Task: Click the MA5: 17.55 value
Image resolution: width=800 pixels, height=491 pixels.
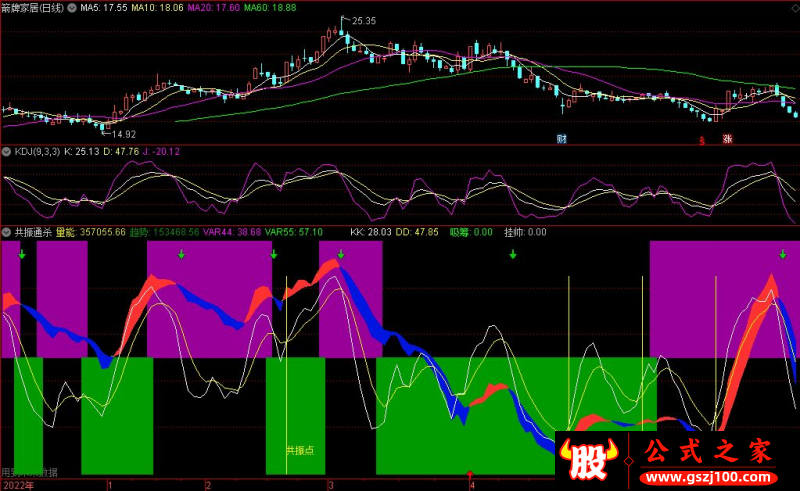Action: (x=104, y=8)
